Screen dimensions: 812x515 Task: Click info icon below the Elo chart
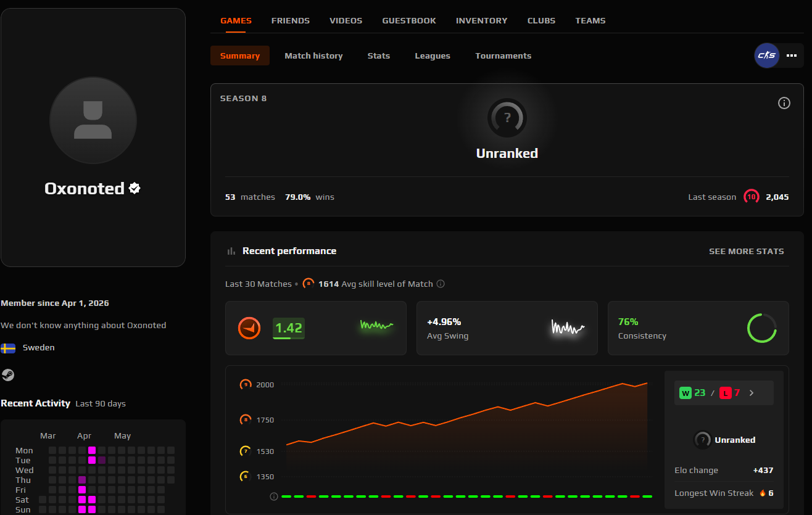[274, 496]
